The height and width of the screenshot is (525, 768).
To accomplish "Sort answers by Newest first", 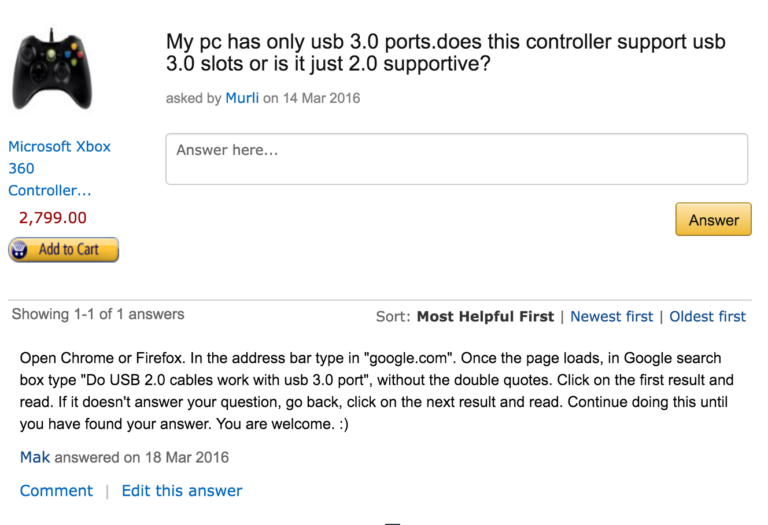I will tap(611, 316).
